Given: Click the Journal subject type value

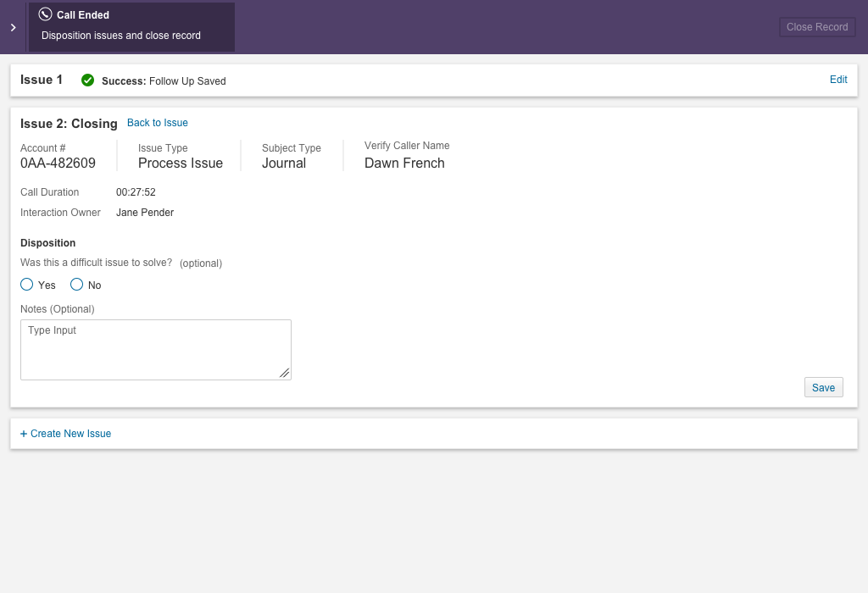Looking at the screenshot, I should (x=284, y=163).
